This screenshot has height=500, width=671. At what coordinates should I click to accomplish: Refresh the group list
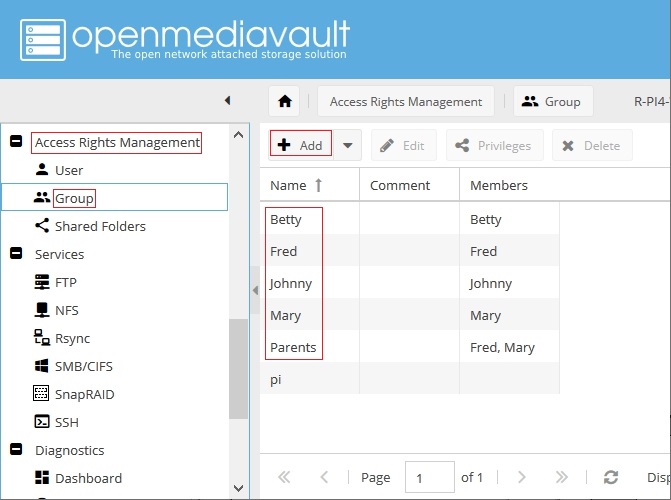611,477
